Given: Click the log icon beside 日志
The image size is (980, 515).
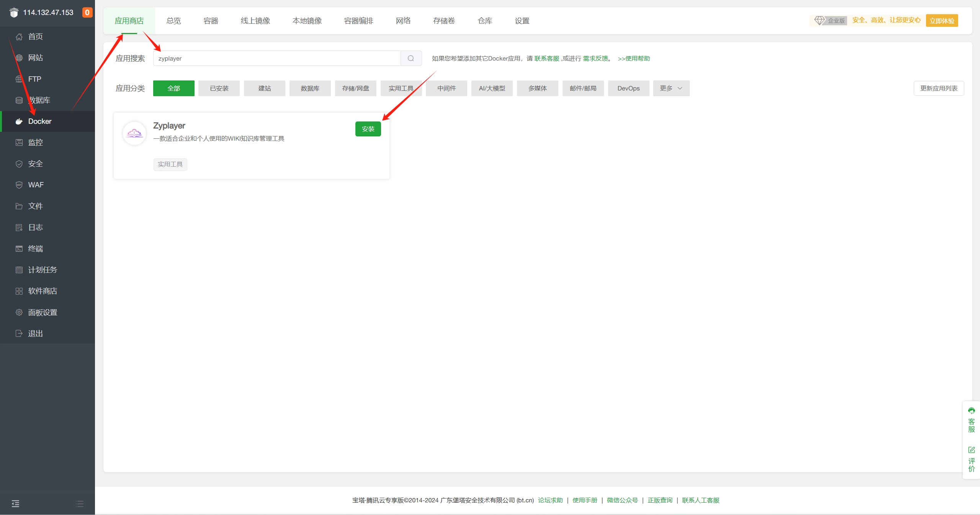Looking at the screenshot, I should tap(19, 228).
